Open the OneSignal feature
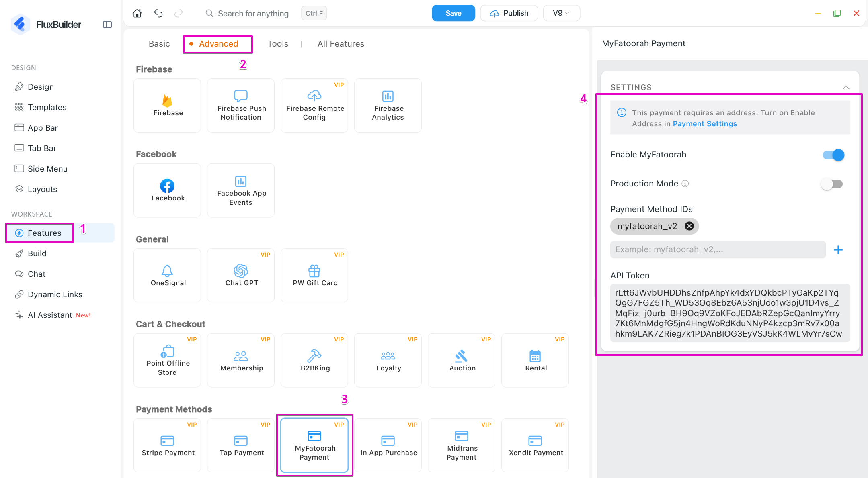 pyautogui.click(x=167, y=275)
